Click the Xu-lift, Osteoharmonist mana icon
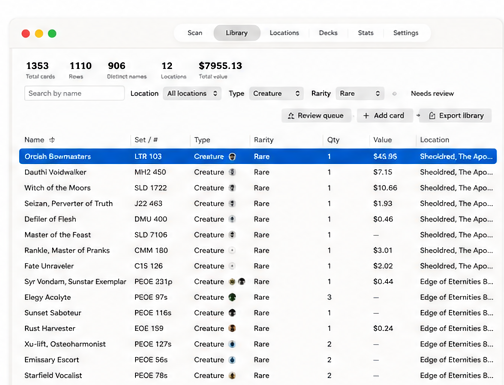The image size is (504, 385). 232,344
